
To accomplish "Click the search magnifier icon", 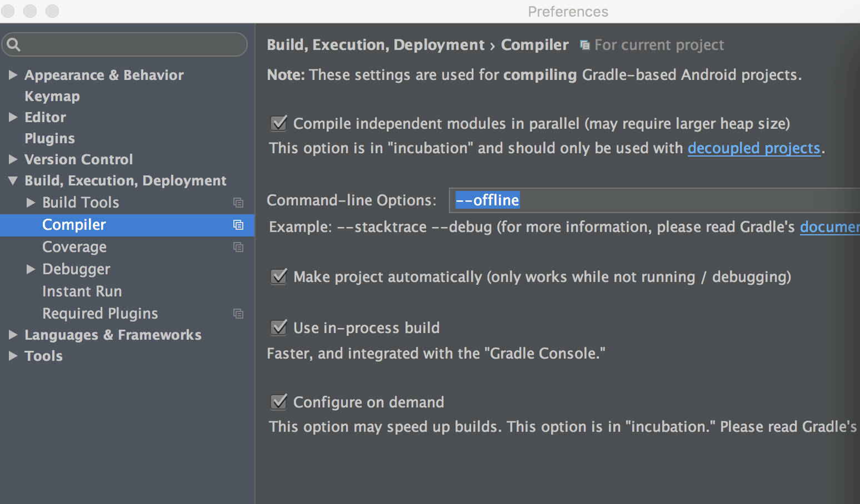I will pyautogui.click(x=14, y=45).
